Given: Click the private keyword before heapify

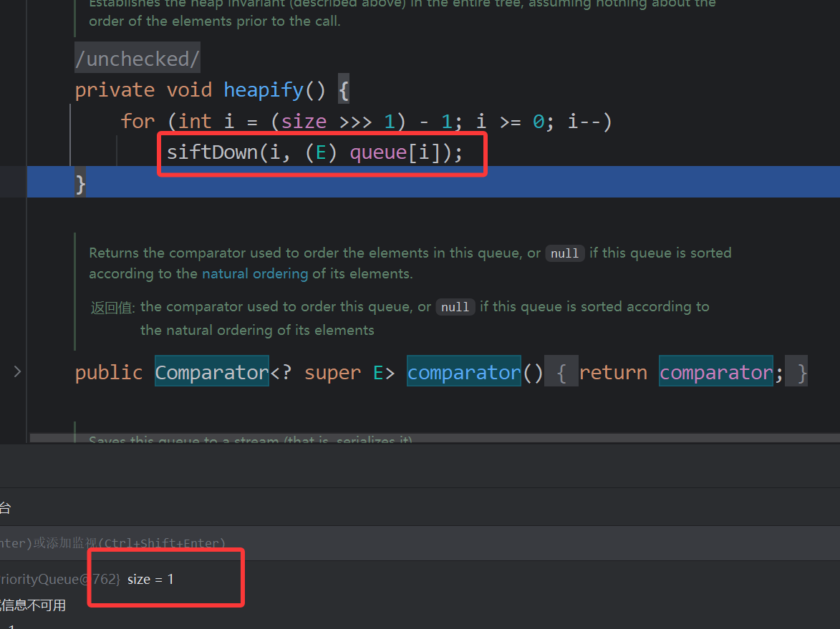Looking at the screenshot, I should point(115,90).
